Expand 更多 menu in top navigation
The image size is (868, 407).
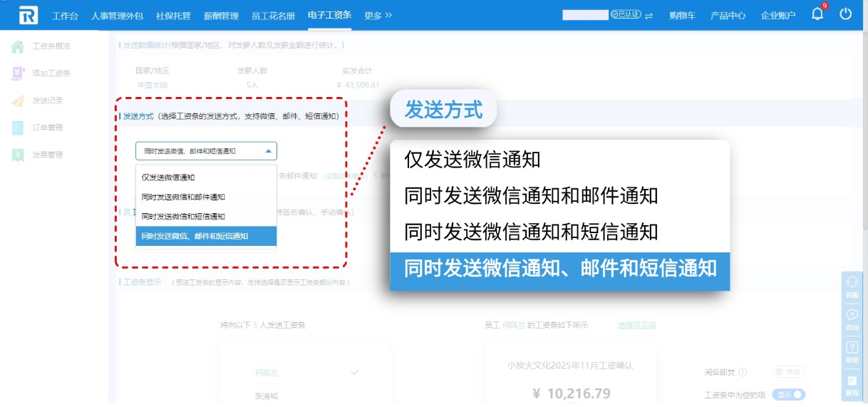tap(378, 16)
